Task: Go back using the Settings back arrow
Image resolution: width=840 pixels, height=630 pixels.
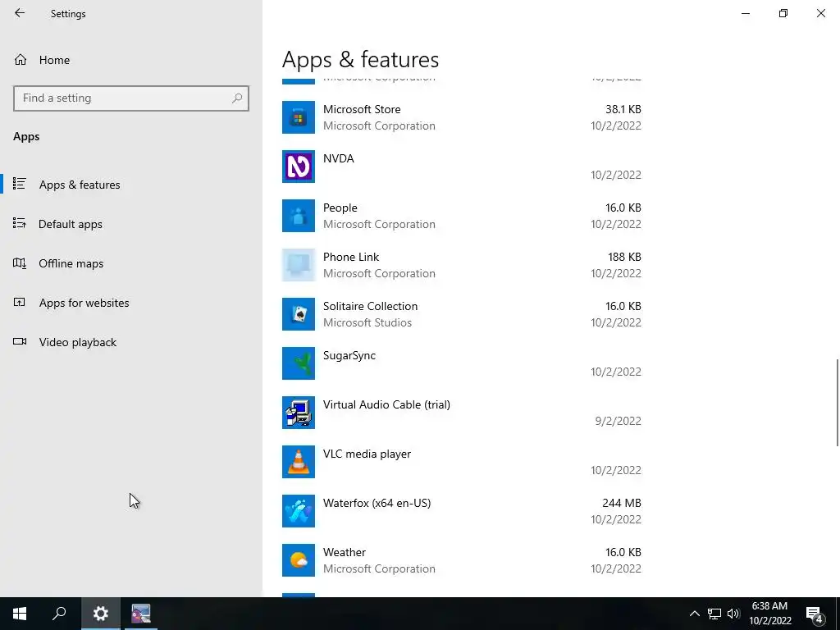Action: pos(20,13)
